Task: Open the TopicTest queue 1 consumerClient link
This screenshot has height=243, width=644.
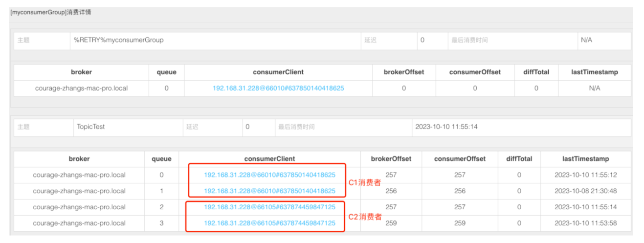Action: [269, 191]
